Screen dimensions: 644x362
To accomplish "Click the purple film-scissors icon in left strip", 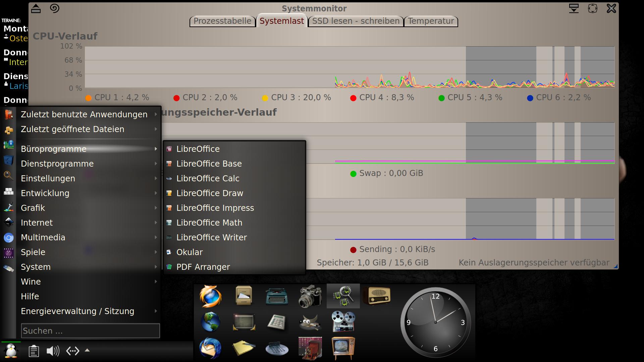I will [9, 253].
